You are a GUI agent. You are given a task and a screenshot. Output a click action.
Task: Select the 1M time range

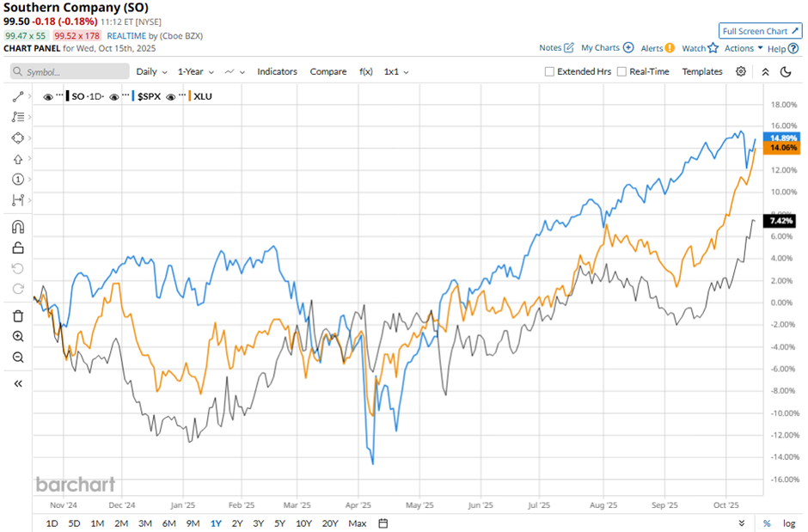(97, 523)
